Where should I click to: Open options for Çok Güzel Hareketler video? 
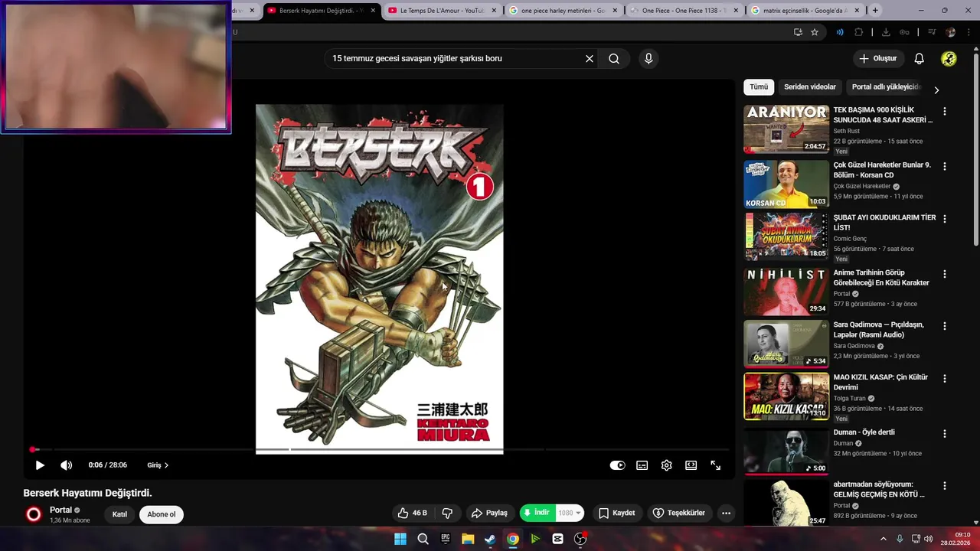[x=944, y=166]
